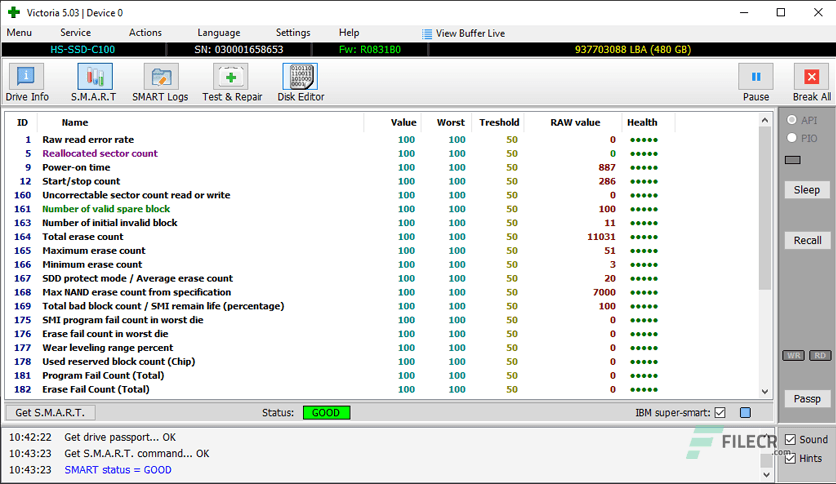Select the Erase Fail Count (Total) row
The image size is (836, 484).
click(381, 389)
